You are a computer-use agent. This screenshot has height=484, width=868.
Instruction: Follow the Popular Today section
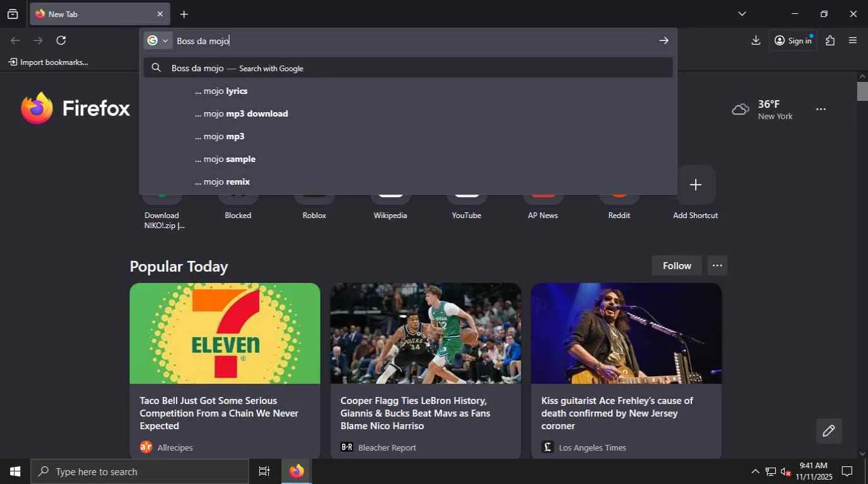pyautogui.click(x=677, y=265)
